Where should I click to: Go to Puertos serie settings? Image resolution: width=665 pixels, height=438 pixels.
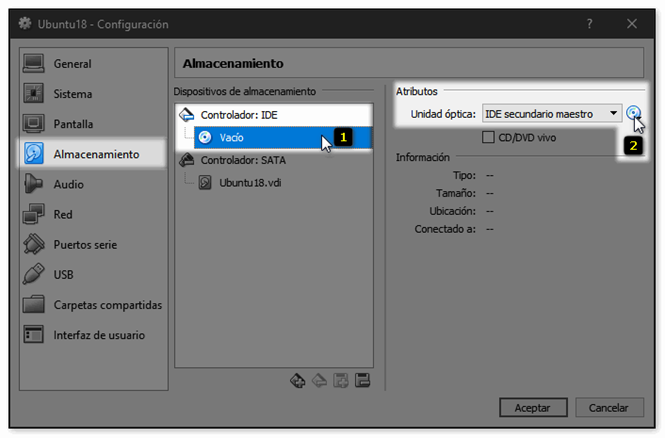pos(93,245)
